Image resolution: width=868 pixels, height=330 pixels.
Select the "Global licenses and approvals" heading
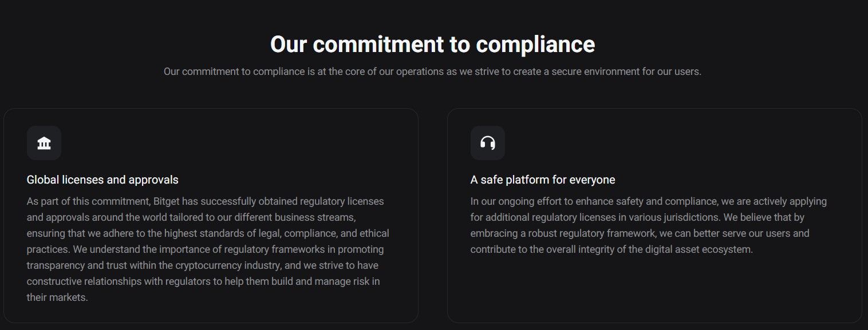coord(102,180)
